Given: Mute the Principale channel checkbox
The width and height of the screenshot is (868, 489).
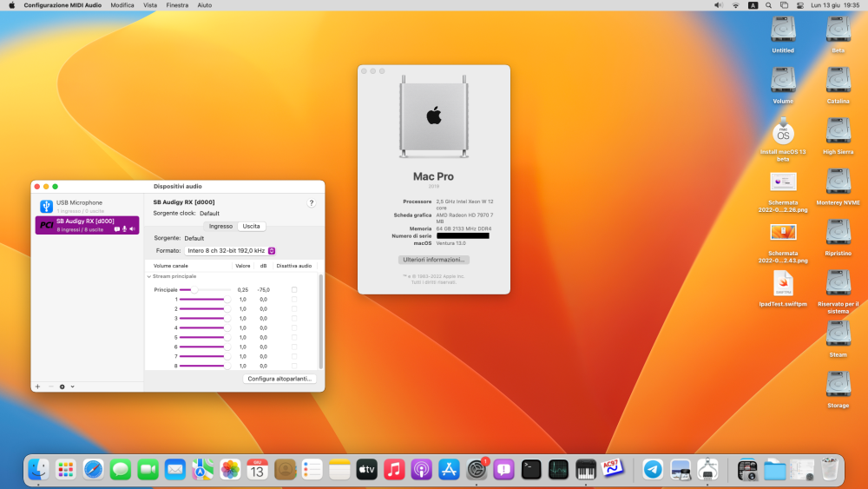Looking at the screenshot, I should [294, 289].
